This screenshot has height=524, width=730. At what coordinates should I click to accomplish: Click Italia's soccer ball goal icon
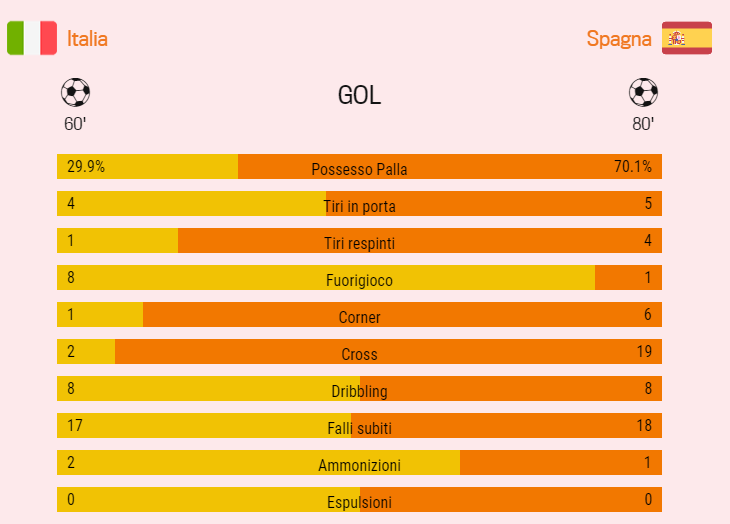(75, 93)
